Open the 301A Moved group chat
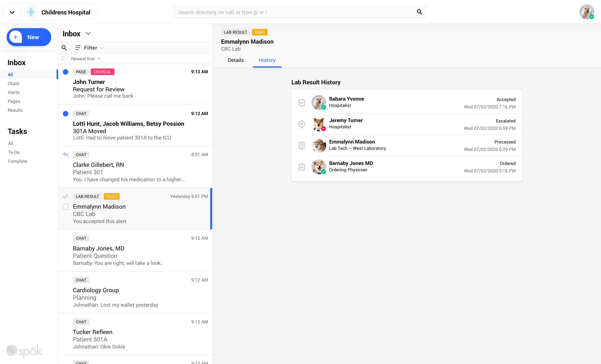The height and width of the screenshot is (364, 601). (135, 125)
